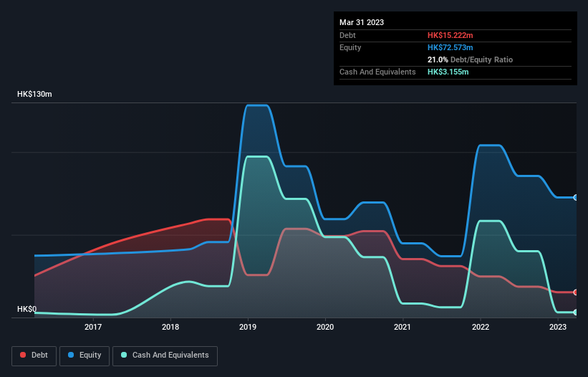Click the blue Equity legend dot
This screenshot has height=377, width=588.
(71, 355)
